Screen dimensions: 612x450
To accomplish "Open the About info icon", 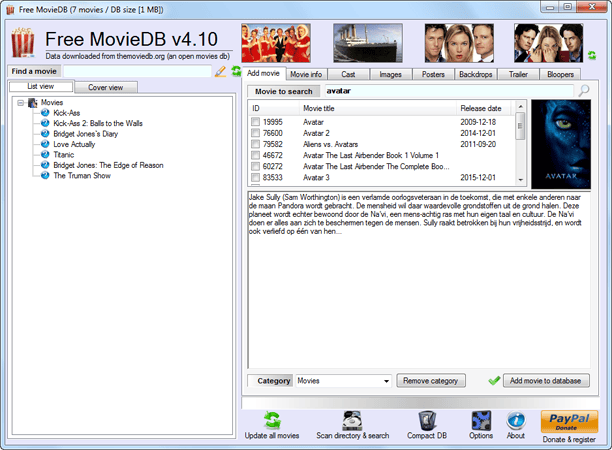I will click(516, 421).
